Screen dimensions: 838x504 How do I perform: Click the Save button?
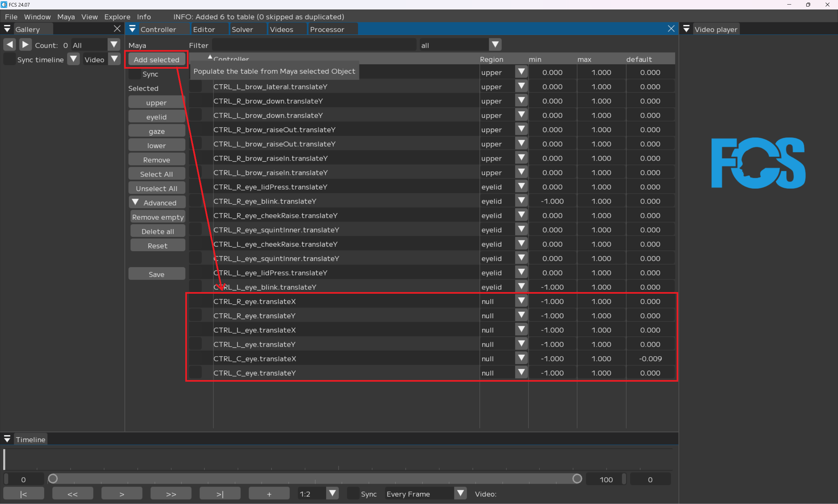(157, 274)
